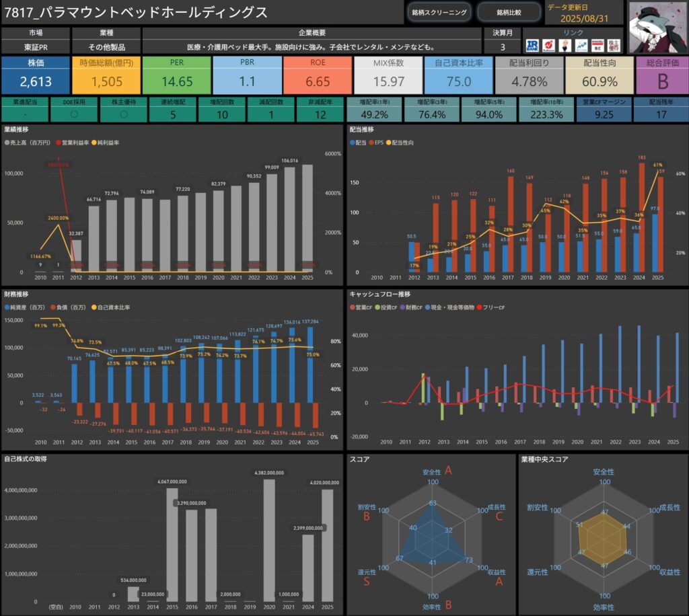Toggle 配当性向 legend marker in 配当推移
Image resolution: width=689 pixels, height=616 pixels.
pos(388,143)
